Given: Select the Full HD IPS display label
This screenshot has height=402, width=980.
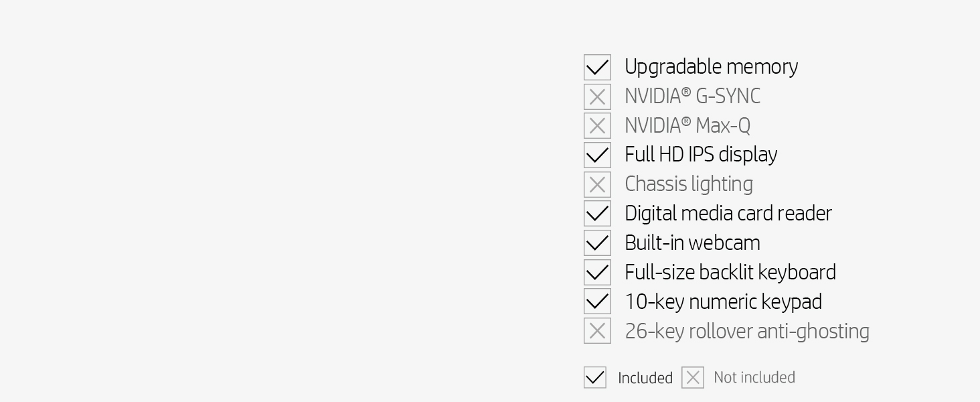Looking at the screenshot, I should (x=701, y=155).
